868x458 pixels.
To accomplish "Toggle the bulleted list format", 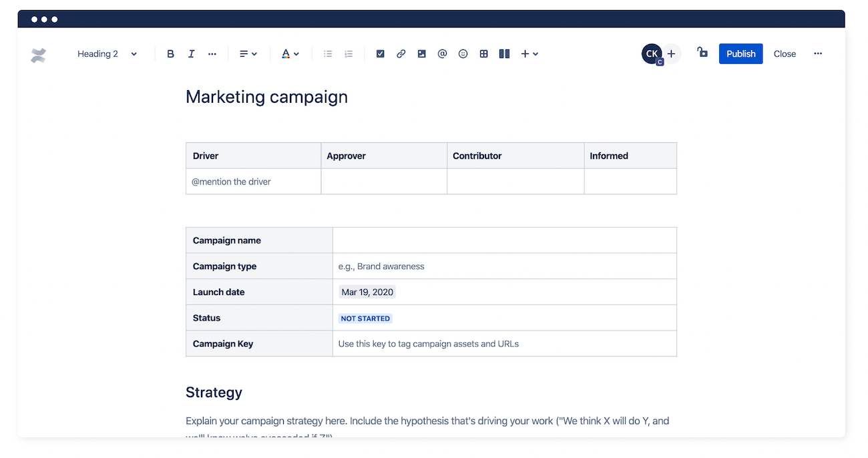I will pyautogui.click(x=328, y=53).
